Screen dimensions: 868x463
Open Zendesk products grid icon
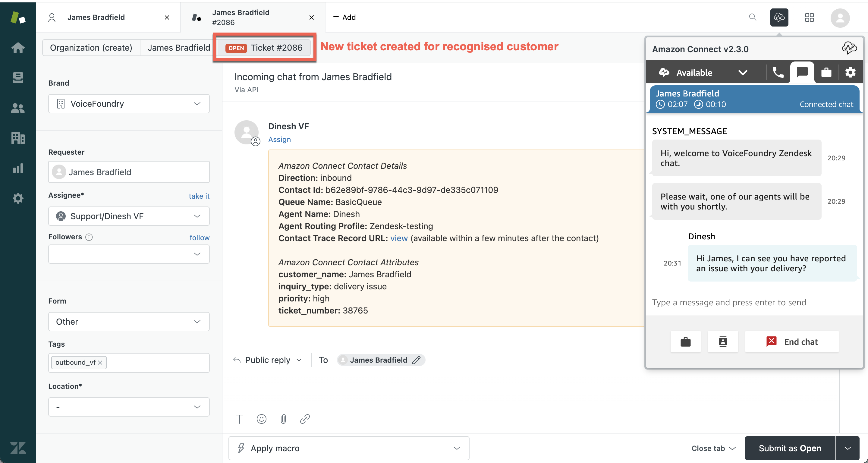click(809, 17)
